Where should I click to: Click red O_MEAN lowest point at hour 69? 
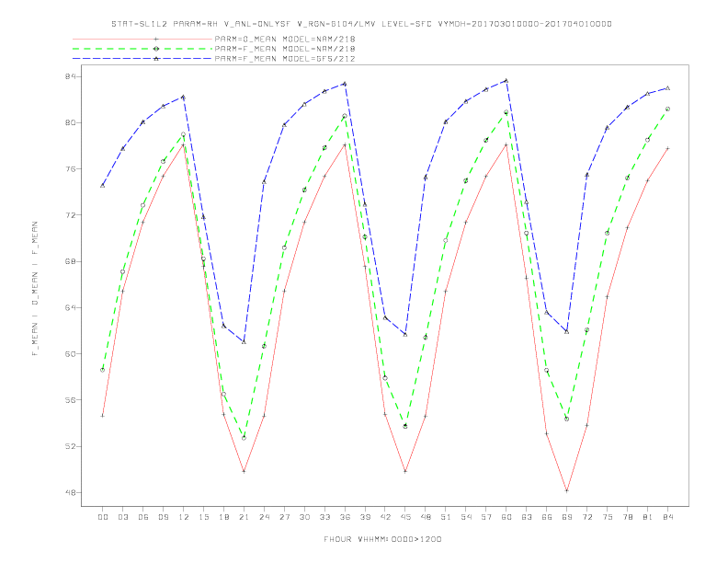point(566,490)
